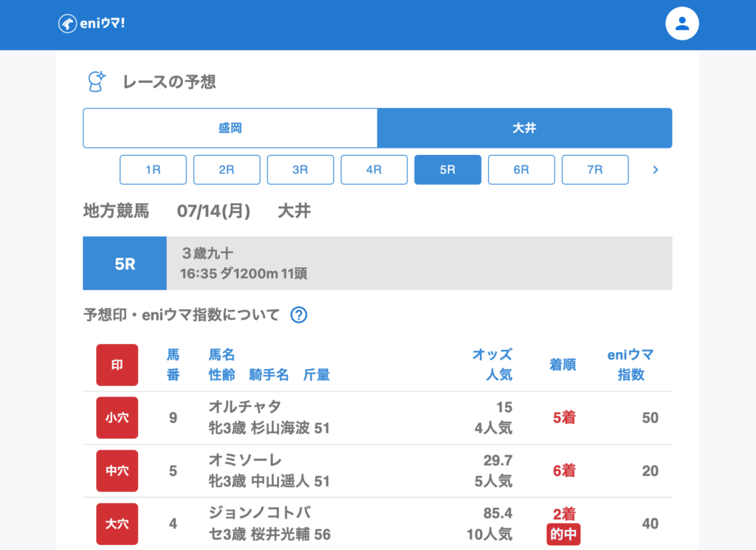Select race 1R
Screen dimensions: 756x550
click(153, 170)
